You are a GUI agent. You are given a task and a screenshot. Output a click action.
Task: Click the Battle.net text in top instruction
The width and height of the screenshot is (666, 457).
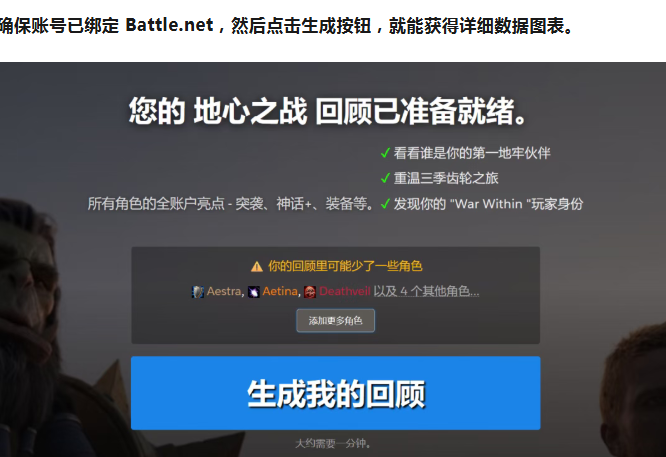169,25
